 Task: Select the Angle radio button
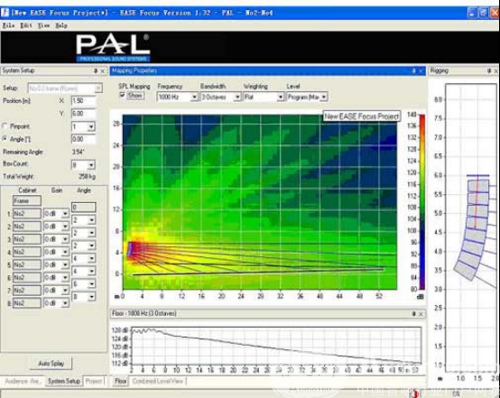(x=5, y=139)
